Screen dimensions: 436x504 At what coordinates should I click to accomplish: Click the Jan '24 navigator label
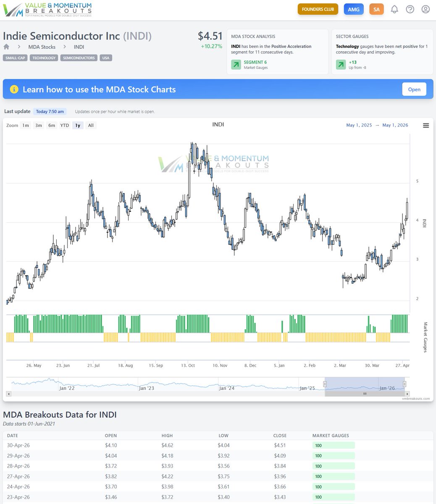(226, 388)
